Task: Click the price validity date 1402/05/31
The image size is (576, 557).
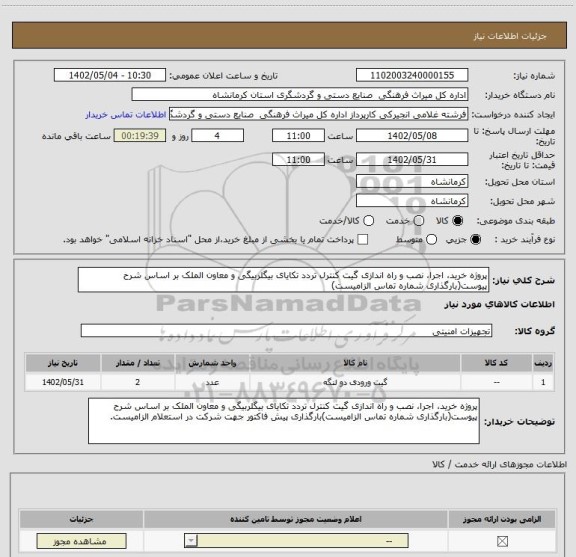Action: (412, 159)
